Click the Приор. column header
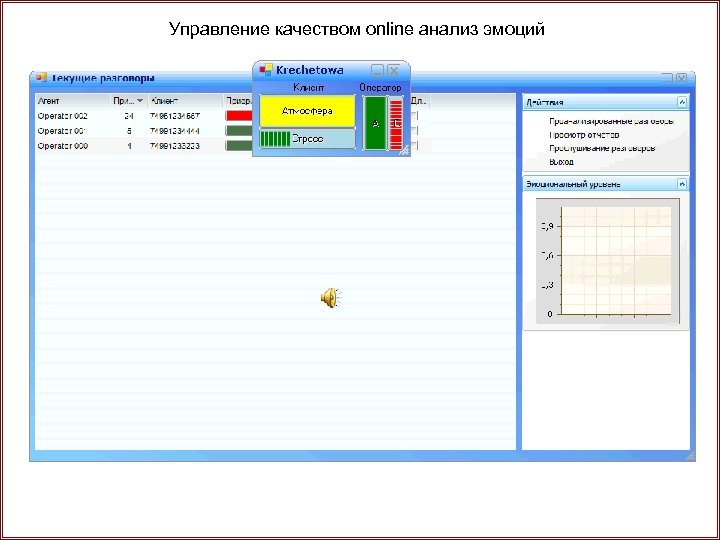The image size is (720, 540). [238, 101]
